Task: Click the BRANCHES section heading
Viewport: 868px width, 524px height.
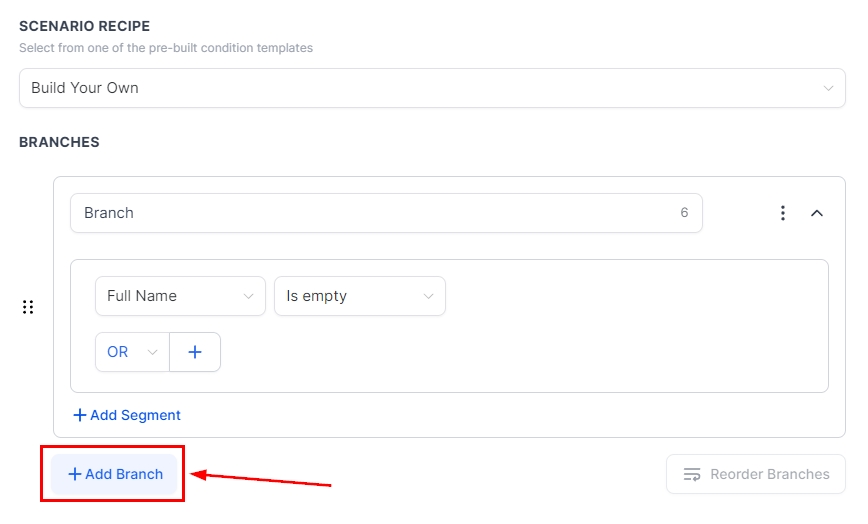Action: (59, 142)
